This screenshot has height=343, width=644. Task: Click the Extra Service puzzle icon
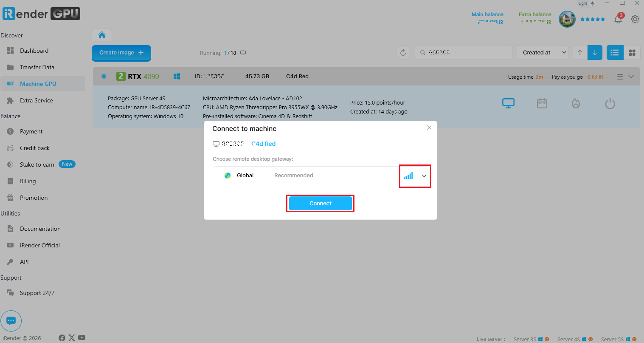(x=10, y=100)
